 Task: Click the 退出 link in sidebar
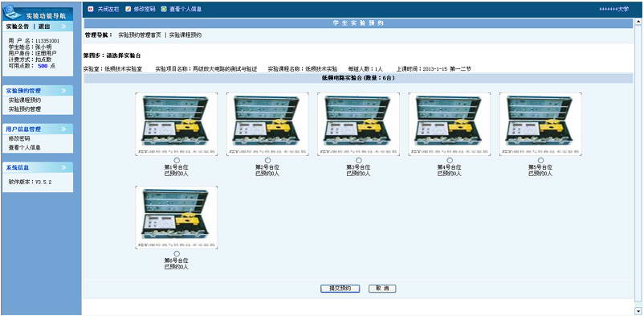click(44, 27)
